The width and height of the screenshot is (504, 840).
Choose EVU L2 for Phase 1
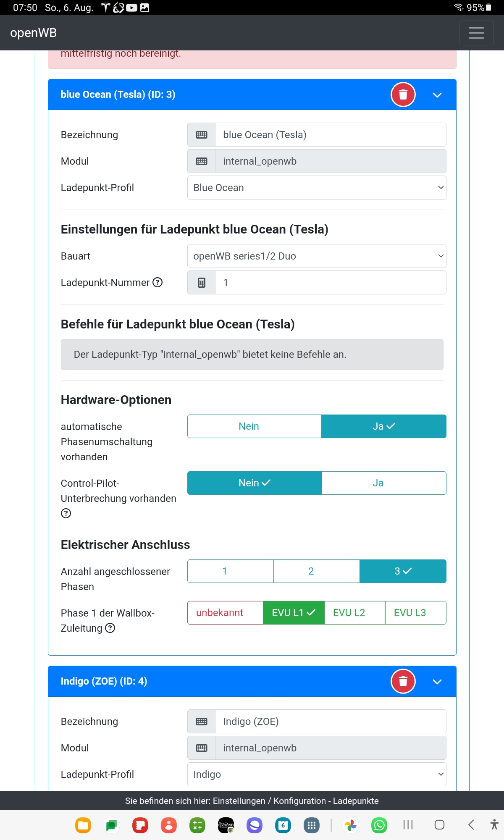(x=354, y=613)
